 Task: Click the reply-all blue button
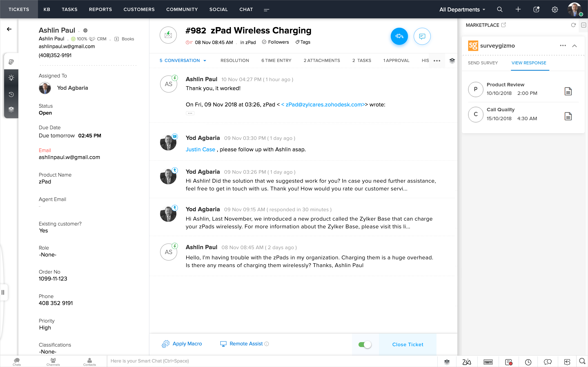click(399, 36)
